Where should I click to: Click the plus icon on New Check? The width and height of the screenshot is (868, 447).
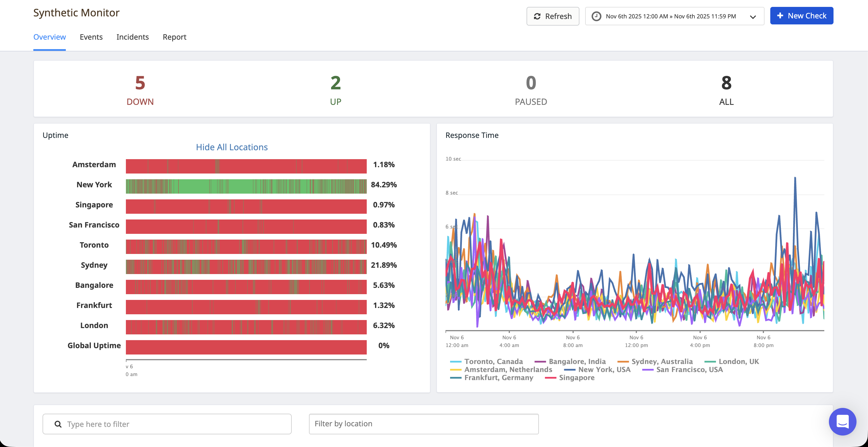780,16
